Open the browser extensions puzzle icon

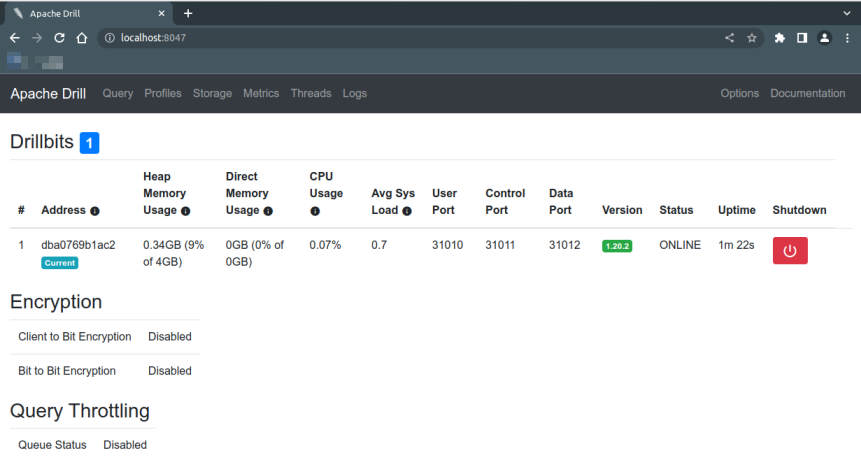click(x=779, y=38)
